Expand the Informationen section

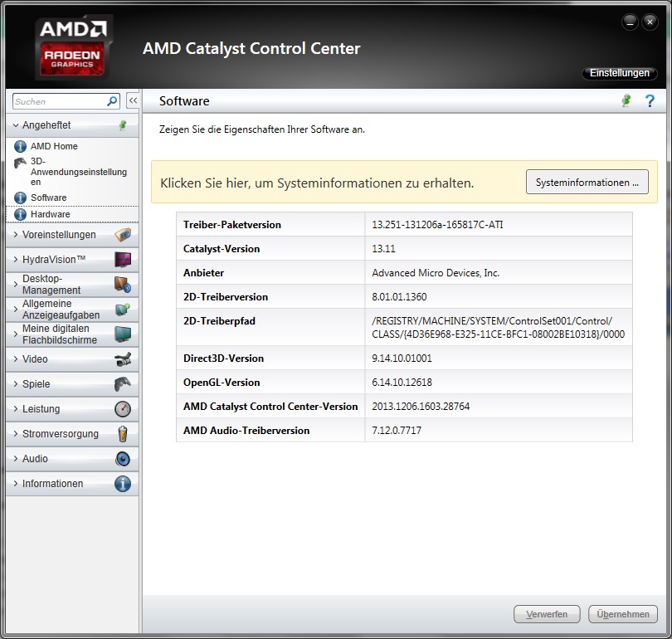tap(16, 483)
